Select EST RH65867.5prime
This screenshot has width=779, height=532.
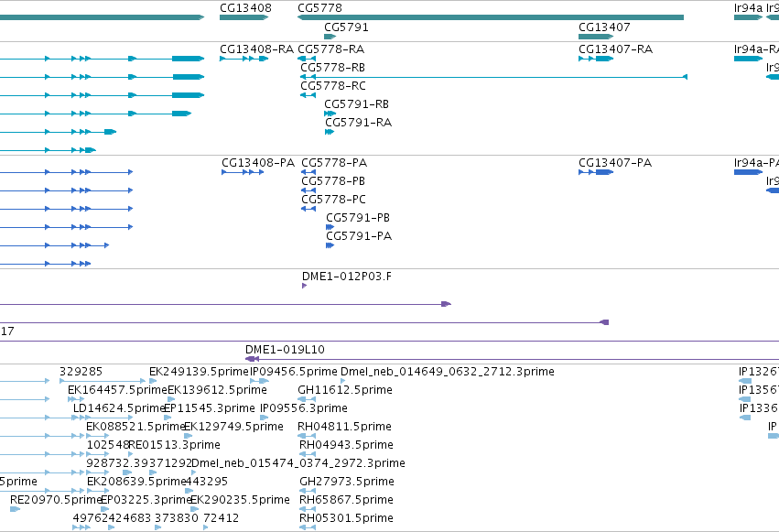tap(346, 500)
